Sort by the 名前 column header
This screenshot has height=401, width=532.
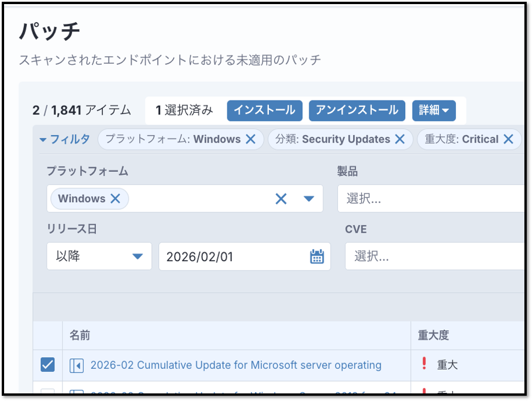click(x=80, y=335)
